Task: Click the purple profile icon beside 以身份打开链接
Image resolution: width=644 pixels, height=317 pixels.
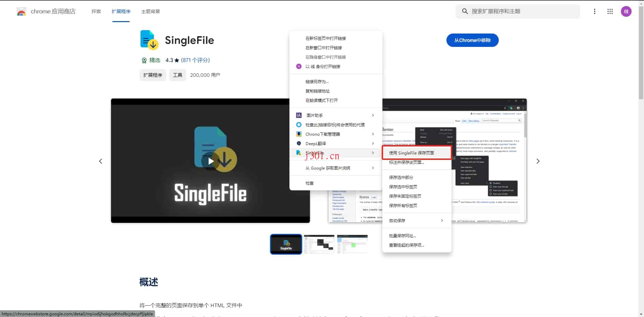Action: click(299, 66)
